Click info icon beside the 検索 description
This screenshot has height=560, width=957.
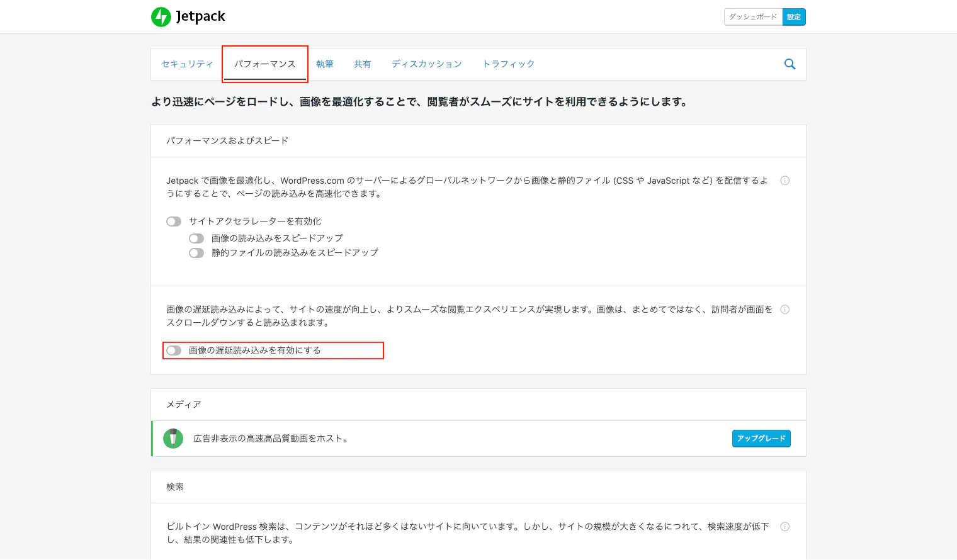[x=785, y=527]
